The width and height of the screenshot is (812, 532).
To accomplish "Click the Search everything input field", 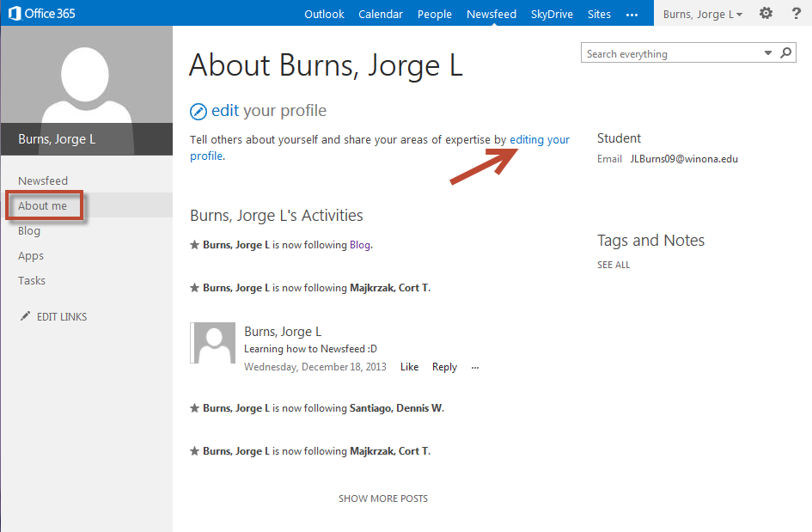I will click(672, 53).
